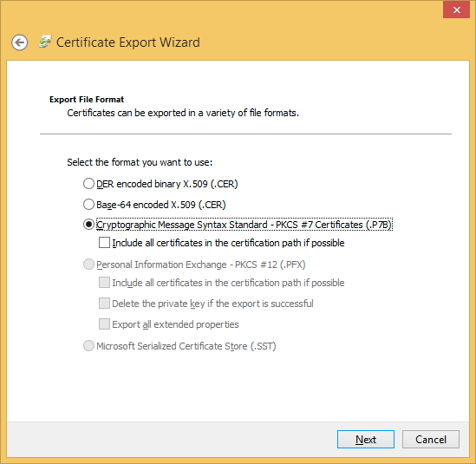Image resolution: width=476 pixels, height=464 pixels.
Task: Enable include all certificates under PKCS #7
Action: 104,243
